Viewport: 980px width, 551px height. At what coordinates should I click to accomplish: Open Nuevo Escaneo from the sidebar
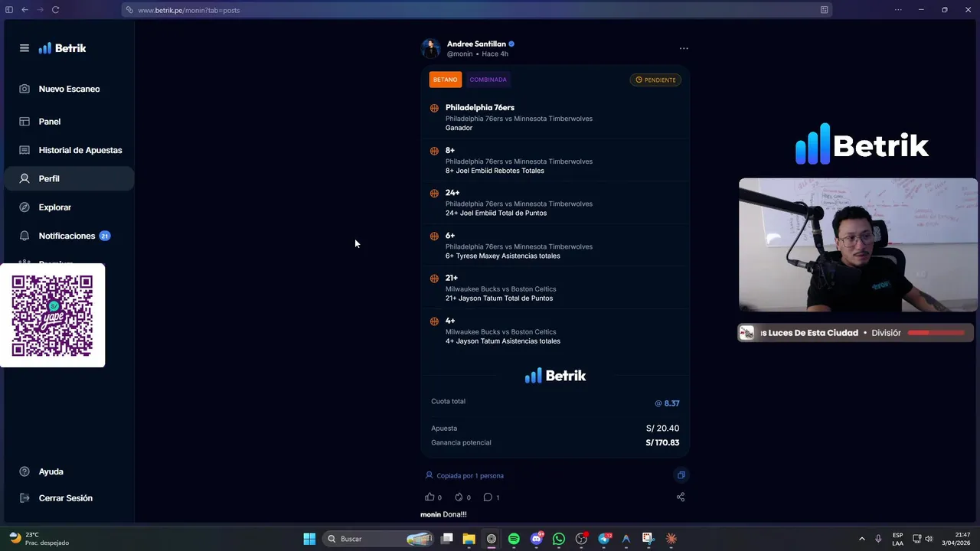tap(69, 89)
